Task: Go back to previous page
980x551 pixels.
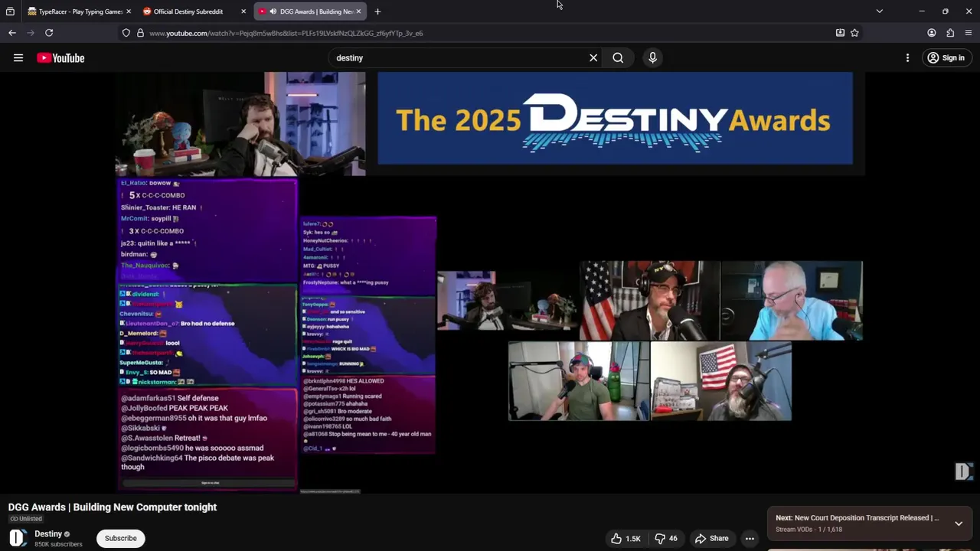Action: [x=12, y=33]
